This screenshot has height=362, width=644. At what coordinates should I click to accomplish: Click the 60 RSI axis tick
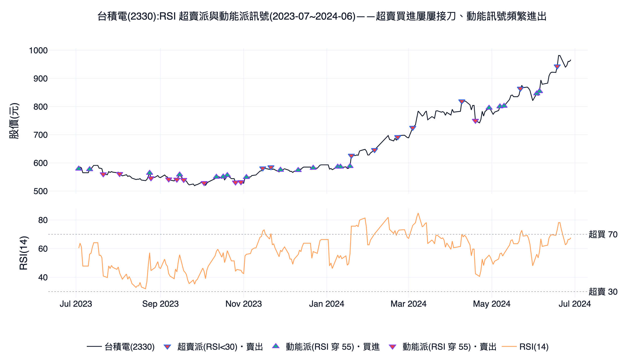pos(43,249)
